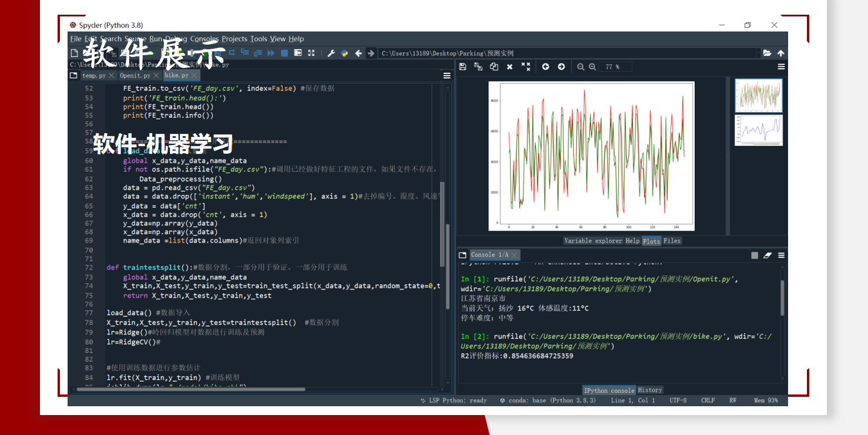This screenshot has height=435, width=868.
Task: Click the fullscreen mode icon in toolbar
Action: 311,53
